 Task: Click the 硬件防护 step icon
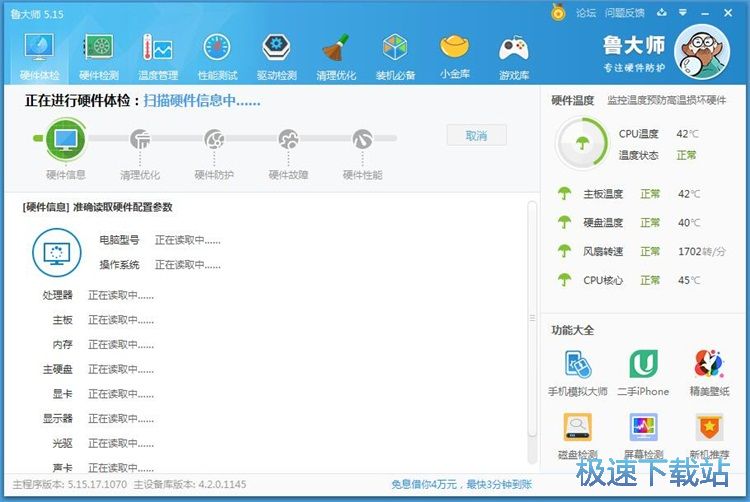coord(214,139)
